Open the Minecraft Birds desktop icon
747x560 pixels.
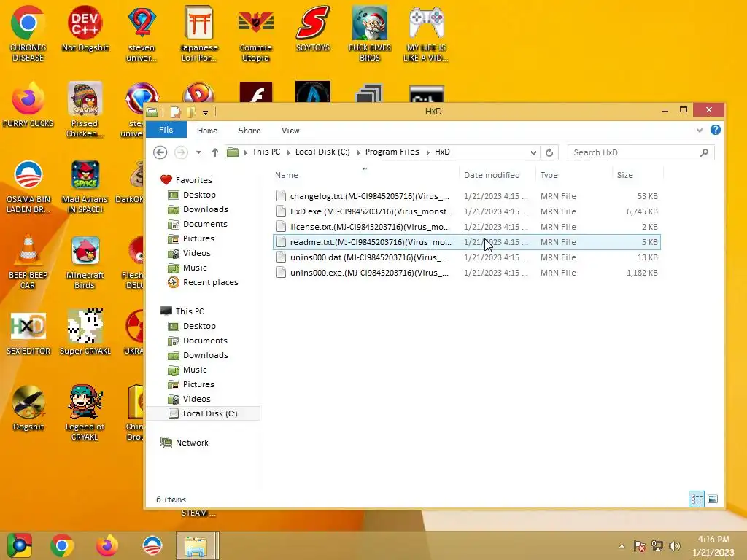pos(85,262)
